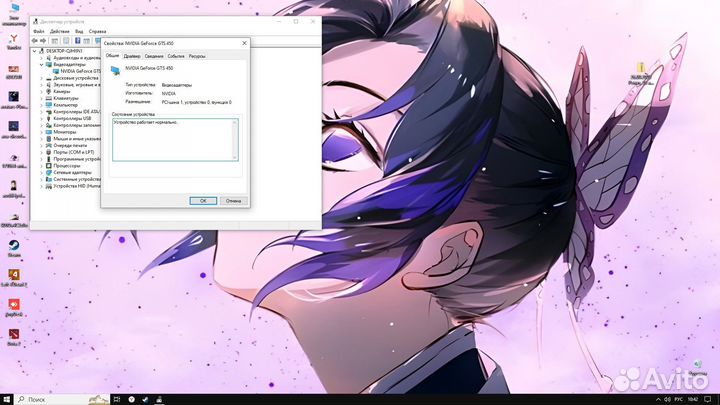Click the Мониторы category icon

(x=49, y=132)
